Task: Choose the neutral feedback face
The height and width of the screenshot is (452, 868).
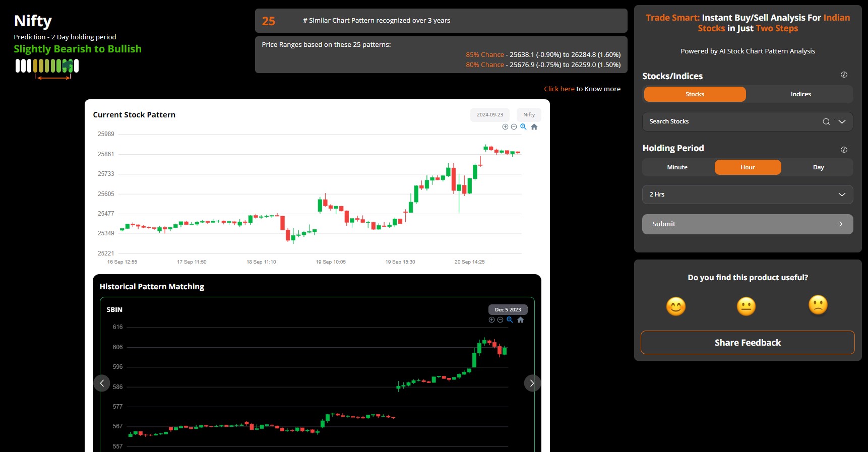Action: (746, 306)
